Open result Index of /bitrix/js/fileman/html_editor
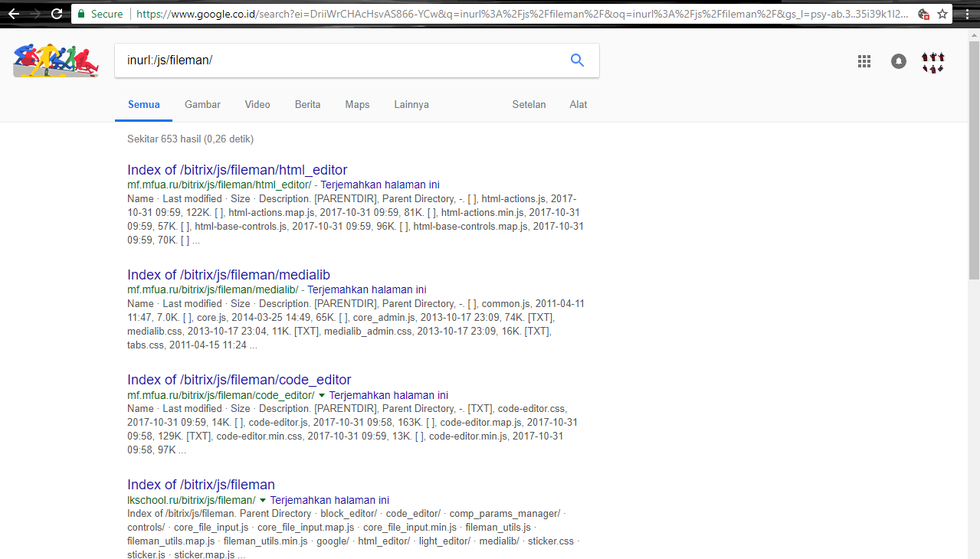Screen dimensions: 980x559 tap(238, 170)
